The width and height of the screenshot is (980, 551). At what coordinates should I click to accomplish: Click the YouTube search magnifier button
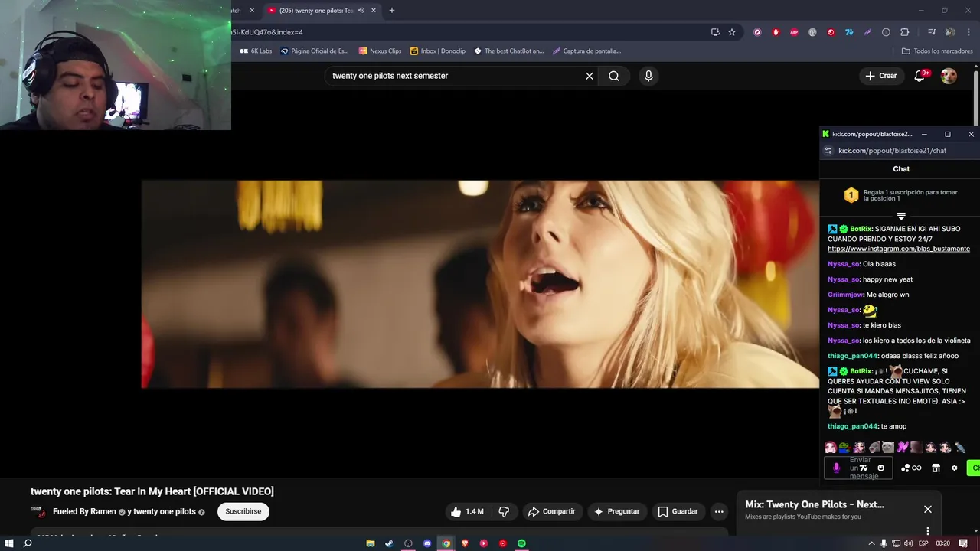point(614,76)
